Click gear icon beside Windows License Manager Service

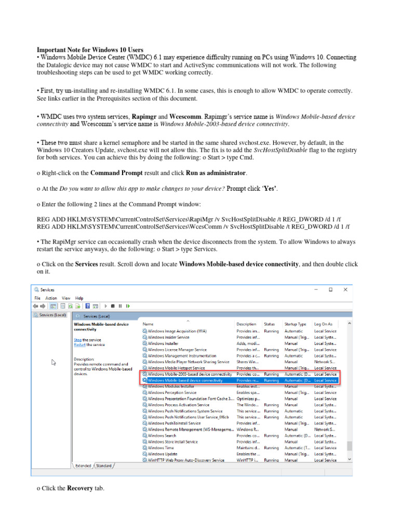pyautogui.click(x=145, y=349)
